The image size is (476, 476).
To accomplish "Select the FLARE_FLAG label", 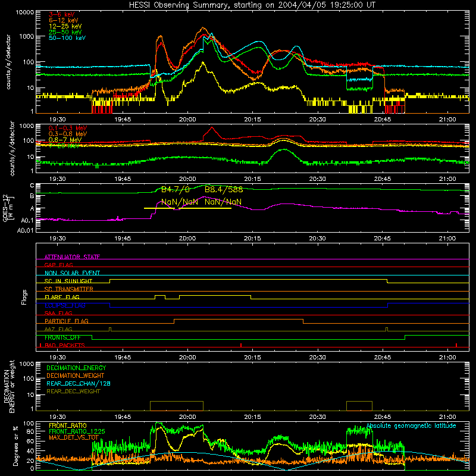I will pyautogui.click(x=62, y=297).
